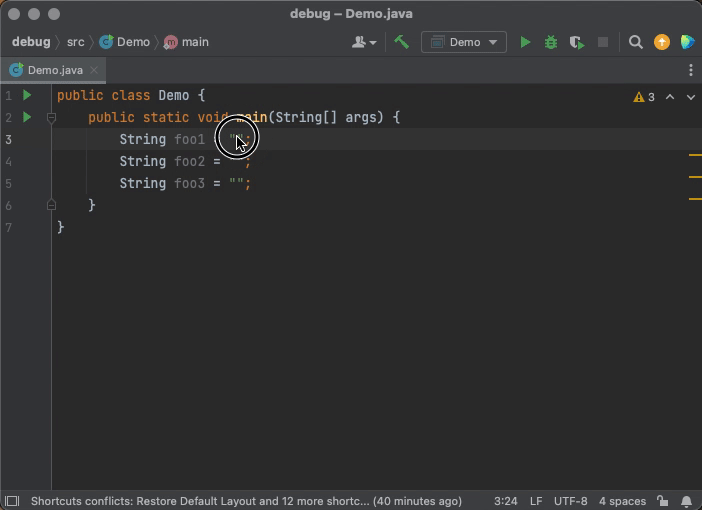The width and height of the screenshot is (702, 510).
Task: Click the closing brace on line 7
Action: click(x=61, y=227)
